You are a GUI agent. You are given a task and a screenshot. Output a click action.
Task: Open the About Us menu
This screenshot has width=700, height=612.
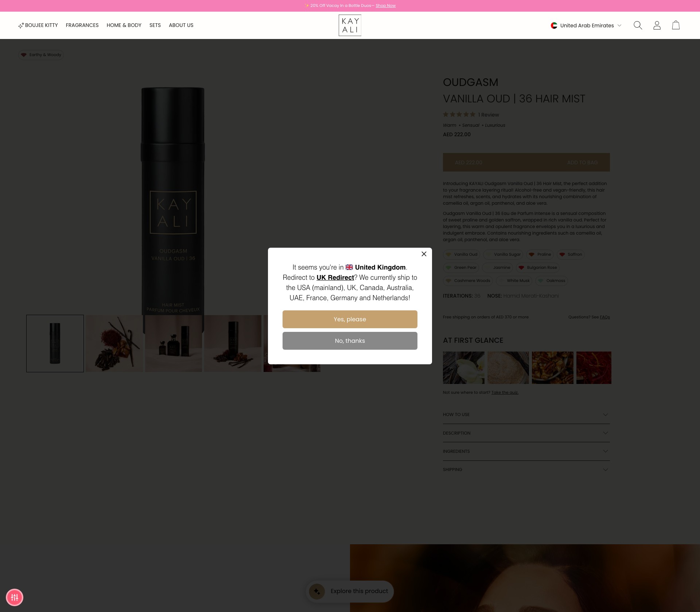[x=181, y=25]
